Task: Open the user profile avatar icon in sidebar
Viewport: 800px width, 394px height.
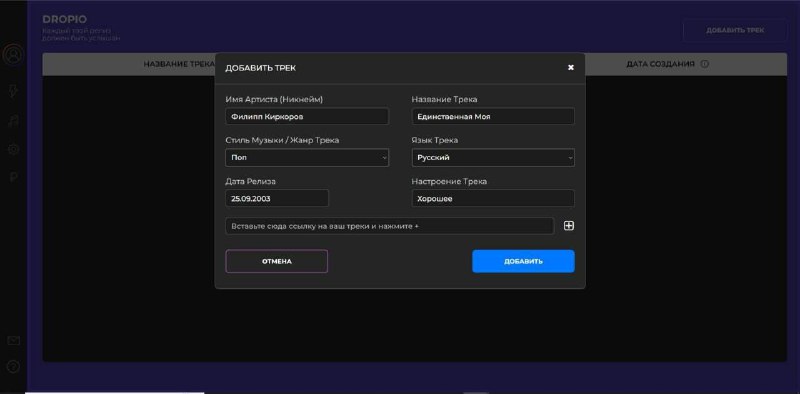Action: click(x=14, y=54)
